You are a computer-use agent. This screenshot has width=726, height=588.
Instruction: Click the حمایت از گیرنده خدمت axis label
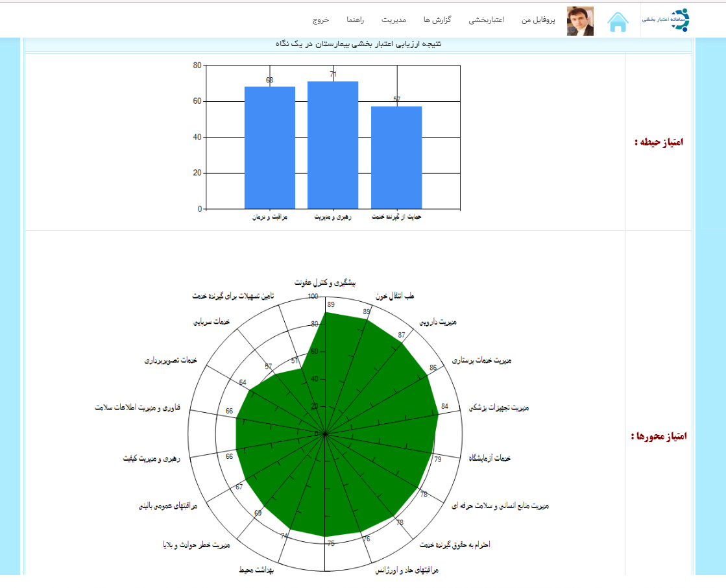[x=396, y=217]
